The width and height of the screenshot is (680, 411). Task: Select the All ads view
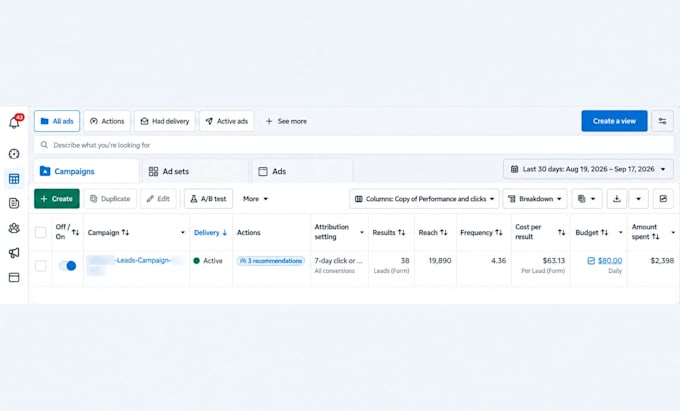coord(57,121)
